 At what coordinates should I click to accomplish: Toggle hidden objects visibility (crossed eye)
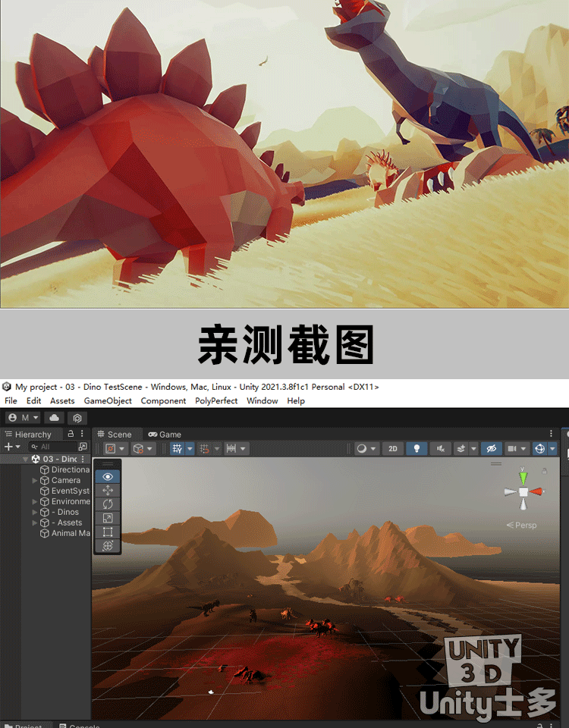(x=492, y=448)
